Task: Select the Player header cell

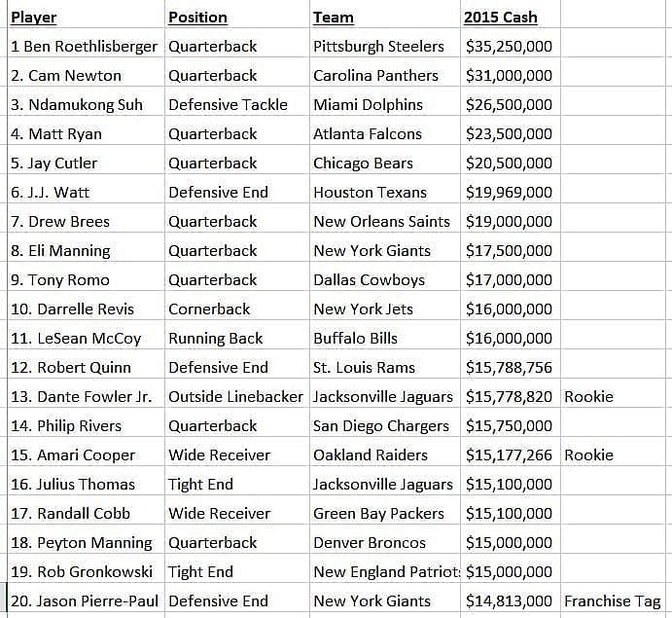Action: click(34, 18)
